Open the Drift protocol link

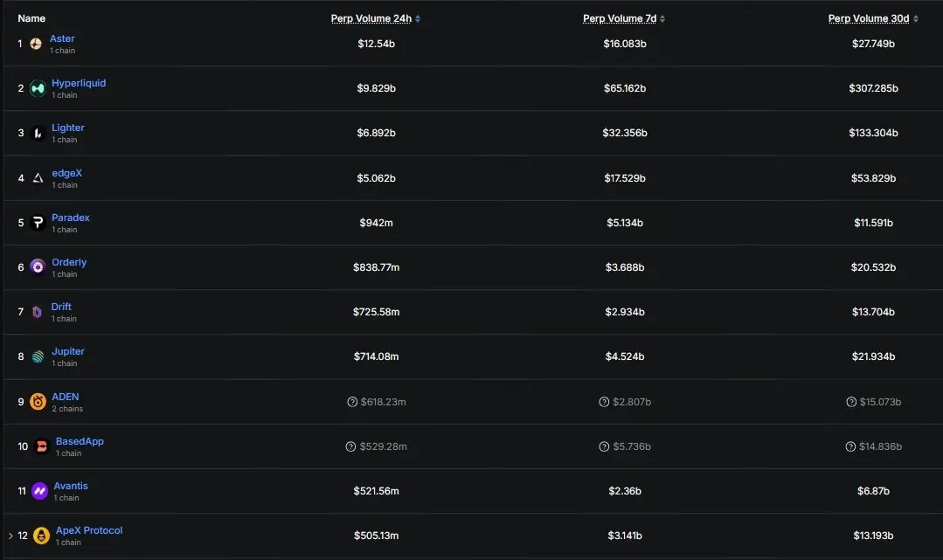(61, 307)
